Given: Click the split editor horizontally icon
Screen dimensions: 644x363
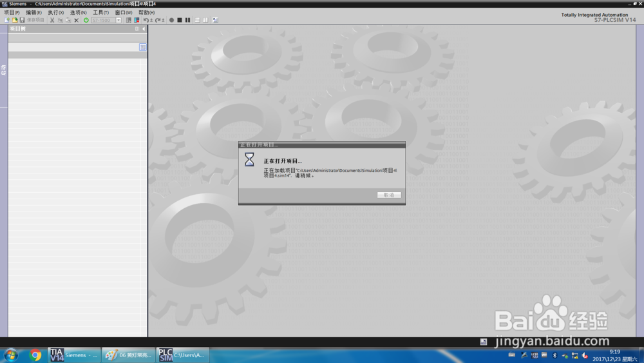Looking at the screenshot, I should click(x=197, y=20).
